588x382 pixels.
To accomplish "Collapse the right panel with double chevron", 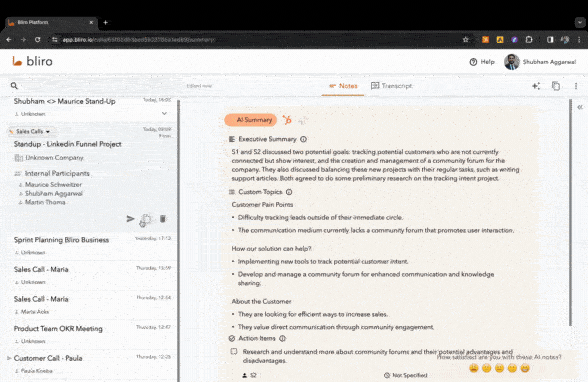I will click(580, 107).
